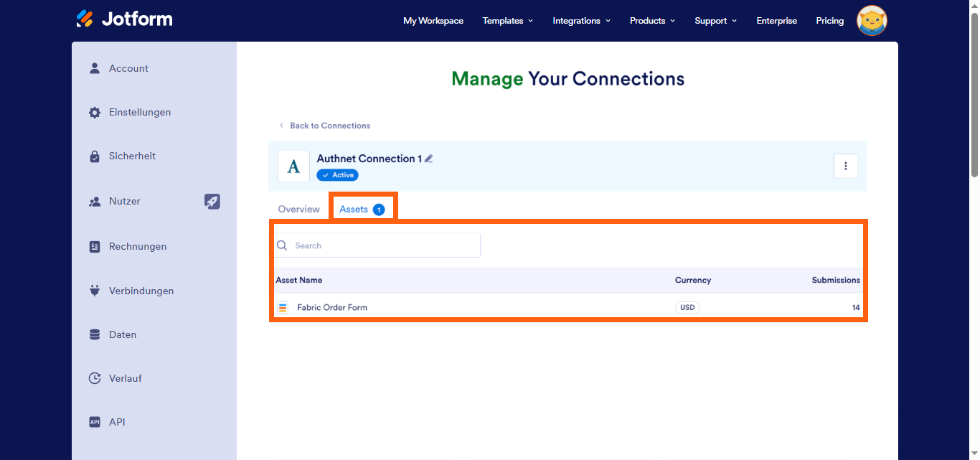Viewport: 980px width, 460px height.
Task: Open the three-dot connection options menu
Action: click(x=846, y=166)
